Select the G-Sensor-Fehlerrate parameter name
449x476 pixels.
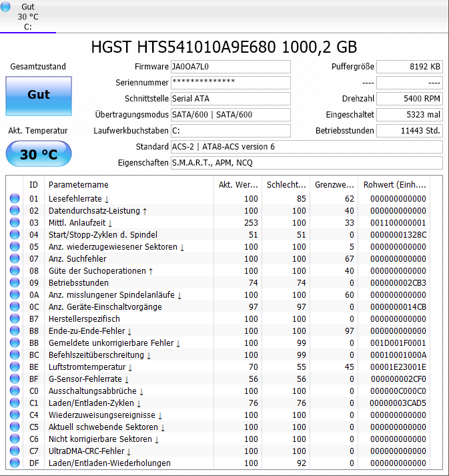click(x=85, y=379)
